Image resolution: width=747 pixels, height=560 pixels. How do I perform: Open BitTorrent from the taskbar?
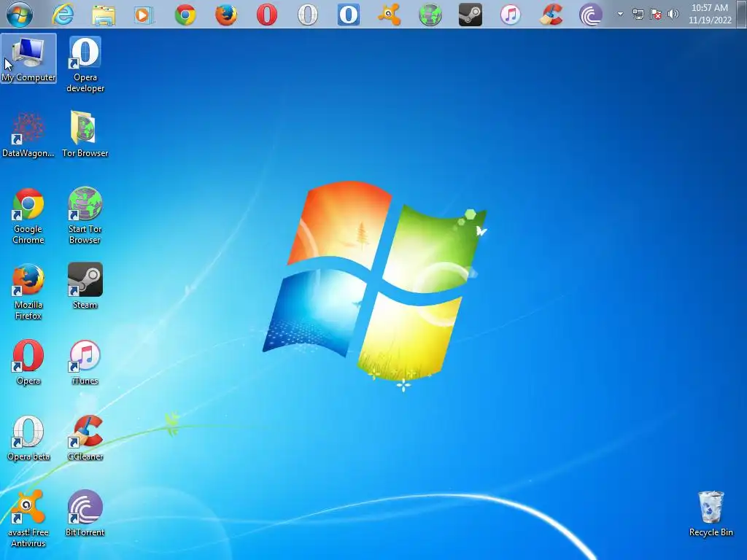(591, 15)
